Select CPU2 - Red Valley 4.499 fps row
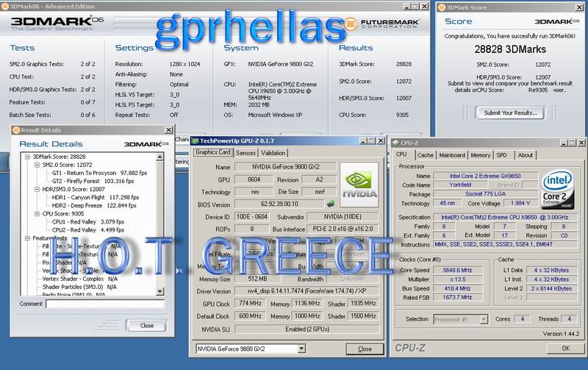This screenshot has width=588, height=370. pyautogui.click(x=88, y=230)
